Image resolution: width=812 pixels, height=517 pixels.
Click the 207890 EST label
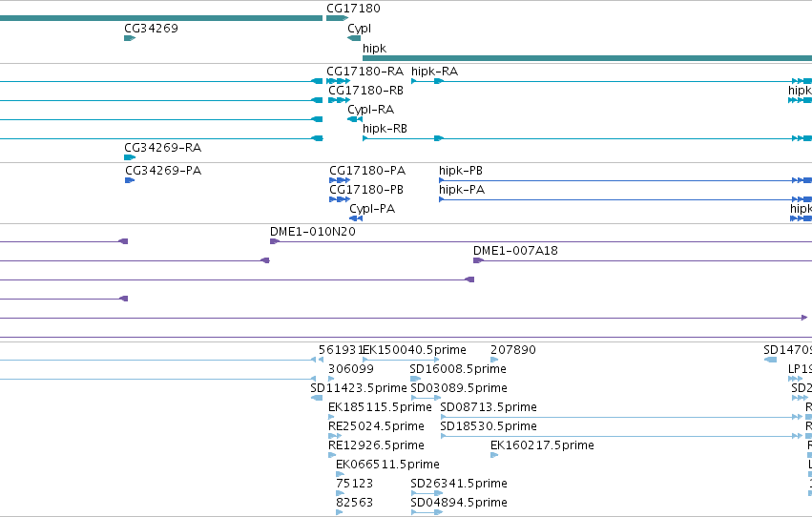pyautogui.click(x=512, y=350)
